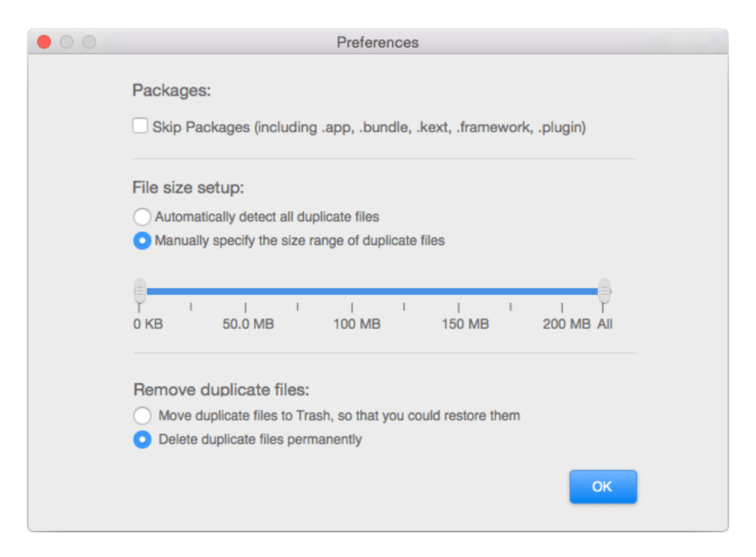Confirm preferences with the OK button
Image resolution: width=756 pixels, height=557 pixels.
tap(603, 487)
